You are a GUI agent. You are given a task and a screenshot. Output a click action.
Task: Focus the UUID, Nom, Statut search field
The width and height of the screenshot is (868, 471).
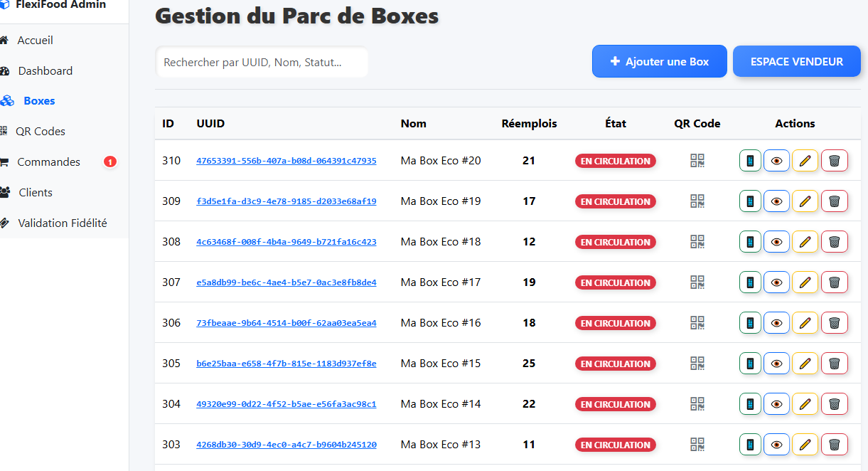click(x=262, y=63)
